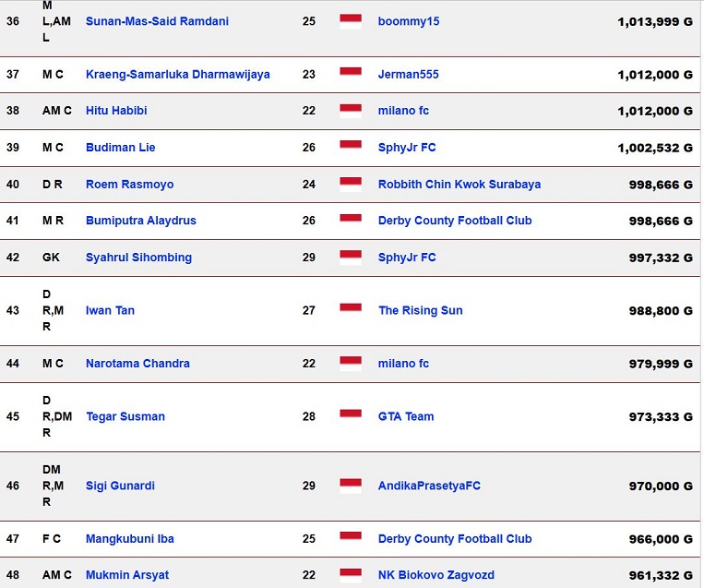The width and height of the screenshot is (704, 588).
Task: Open team Robbith Chin Kwok Surabaya
Action: pos(459,185)
